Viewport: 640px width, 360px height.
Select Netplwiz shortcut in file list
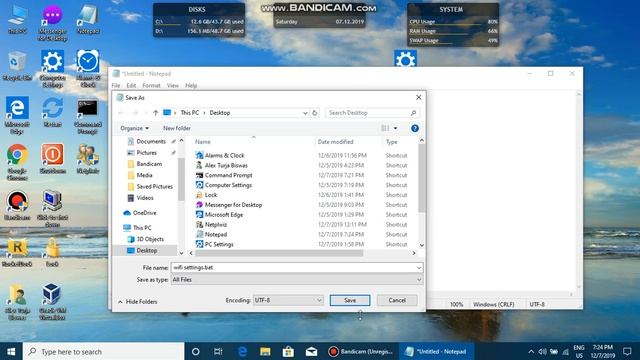coord(216,224)
